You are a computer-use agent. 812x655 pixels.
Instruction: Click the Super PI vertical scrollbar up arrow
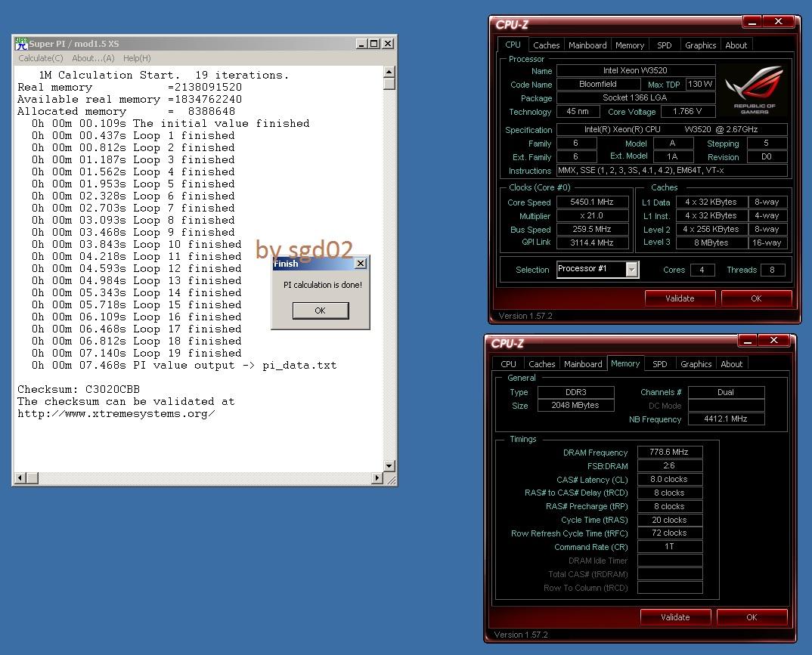389,72
